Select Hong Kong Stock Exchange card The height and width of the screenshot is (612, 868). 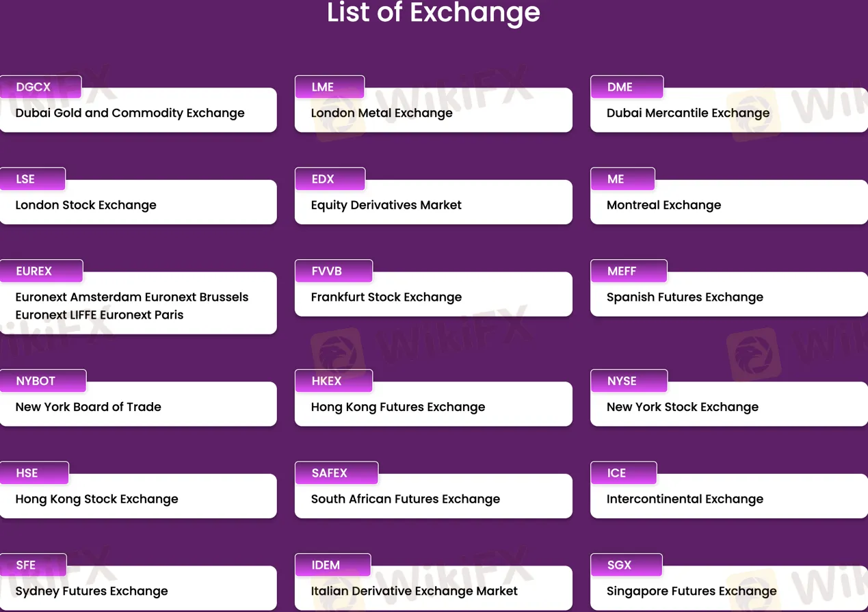(x=137, y=499)
